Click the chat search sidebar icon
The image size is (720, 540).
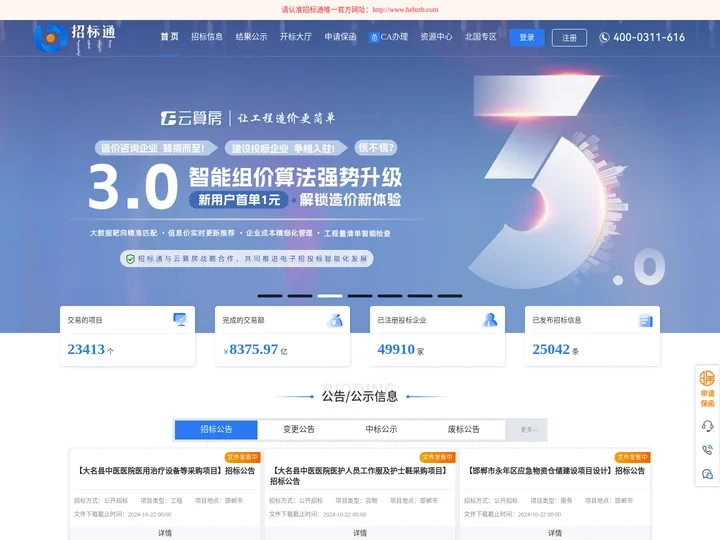(x=707, y=474)
